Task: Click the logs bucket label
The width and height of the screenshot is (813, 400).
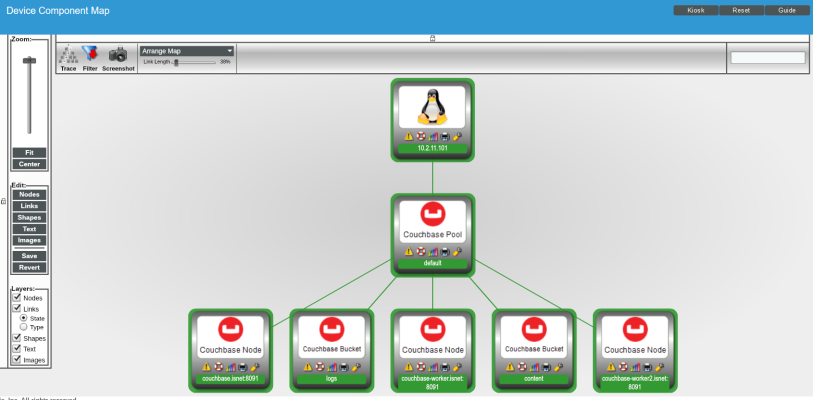Action: 331,379
